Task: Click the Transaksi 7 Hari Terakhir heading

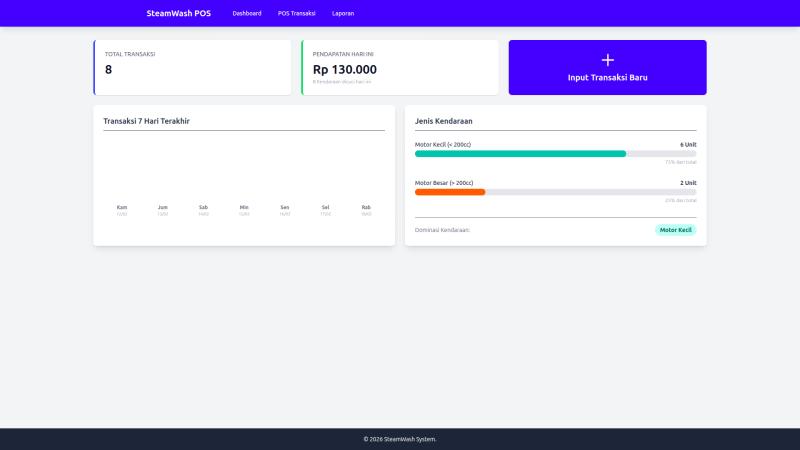Action: [147, 121]
